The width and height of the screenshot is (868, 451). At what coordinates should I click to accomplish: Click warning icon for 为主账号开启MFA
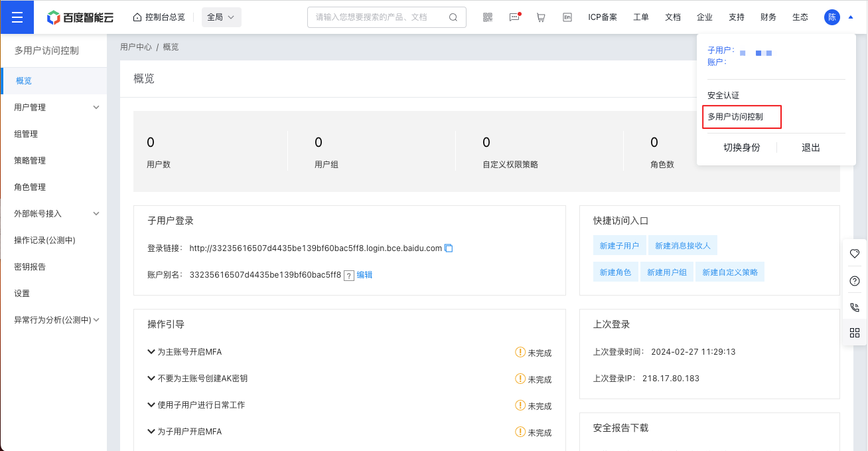520,352
